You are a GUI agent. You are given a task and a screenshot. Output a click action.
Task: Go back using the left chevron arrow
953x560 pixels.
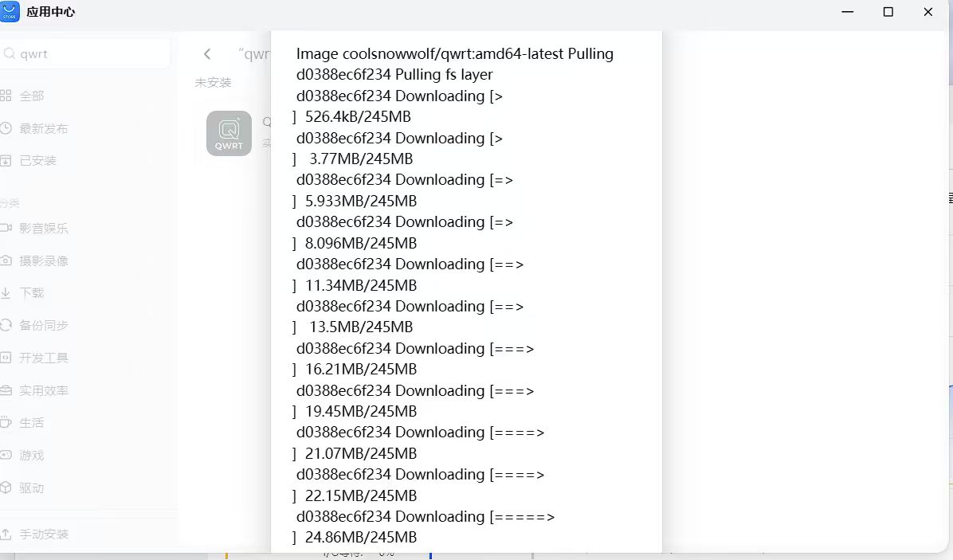click(207, 54)
